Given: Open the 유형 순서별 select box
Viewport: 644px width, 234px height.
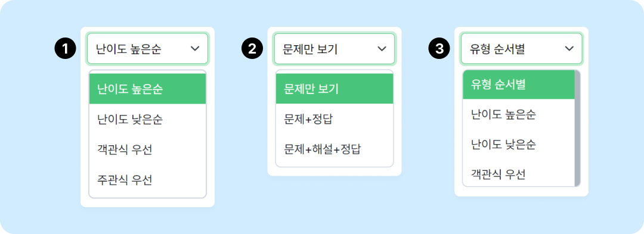Looking at the screenshot, I should point(522,49).
